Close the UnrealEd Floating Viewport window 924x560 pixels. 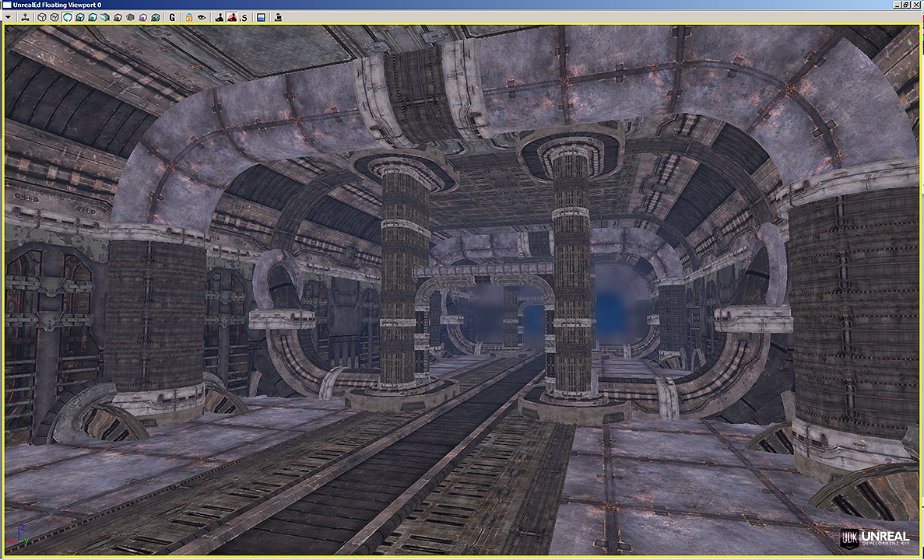pos(915,5)
